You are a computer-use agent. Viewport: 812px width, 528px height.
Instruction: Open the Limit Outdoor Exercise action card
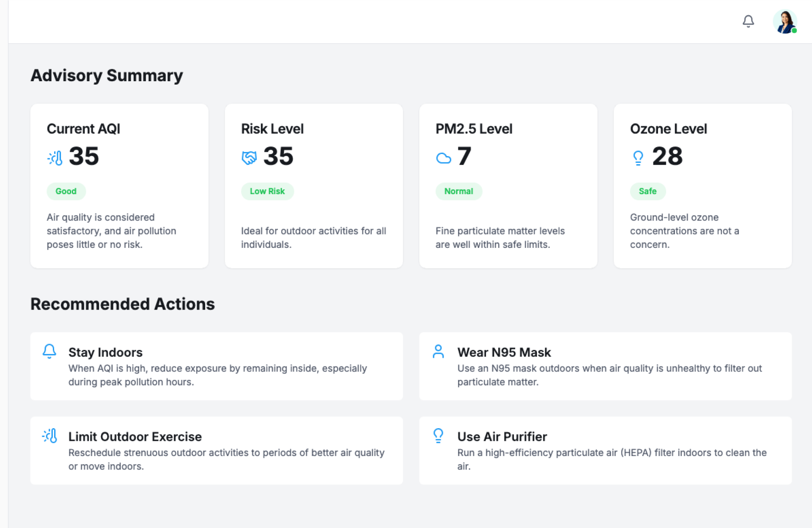click(216, 451)
